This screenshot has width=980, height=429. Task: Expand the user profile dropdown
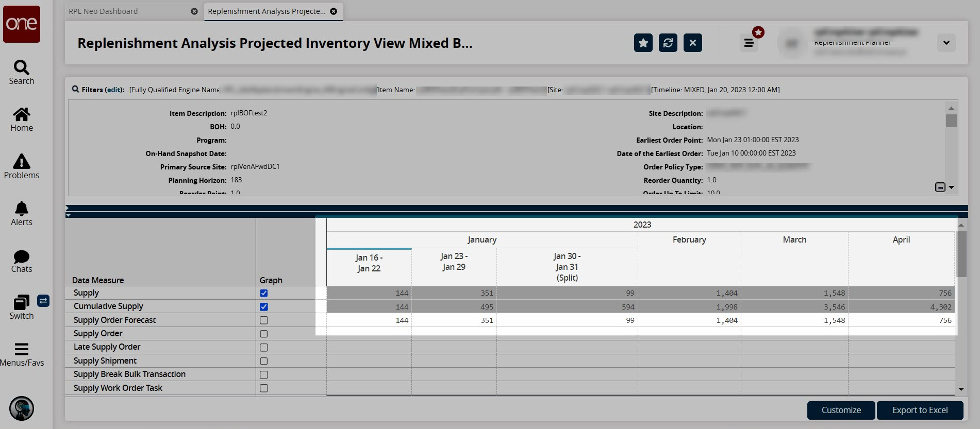tap(946, 43)
